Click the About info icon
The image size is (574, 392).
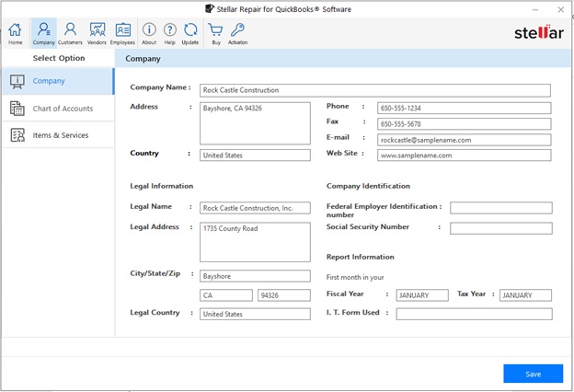(149, 29)
